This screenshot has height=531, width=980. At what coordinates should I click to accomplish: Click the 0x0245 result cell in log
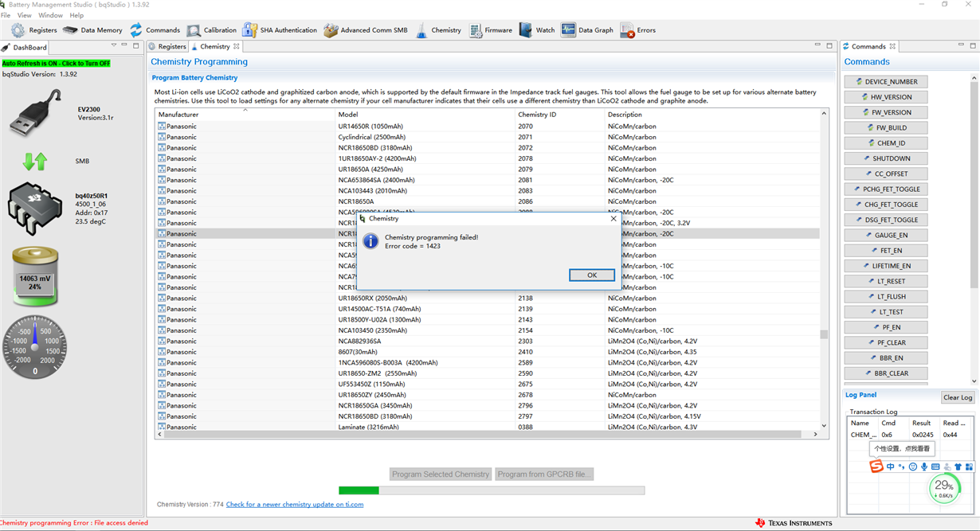[924, 435]
